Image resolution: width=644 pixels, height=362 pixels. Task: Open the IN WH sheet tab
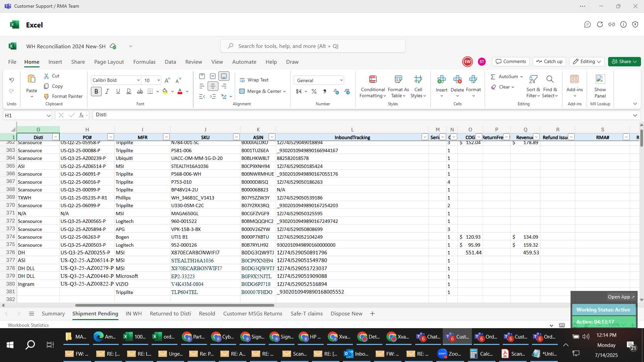[x=134, y=313]
